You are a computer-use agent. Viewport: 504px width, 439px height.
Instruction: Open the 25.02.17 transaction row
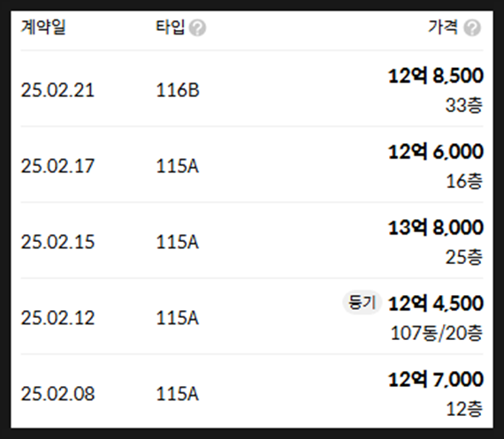tap(252, 164)
